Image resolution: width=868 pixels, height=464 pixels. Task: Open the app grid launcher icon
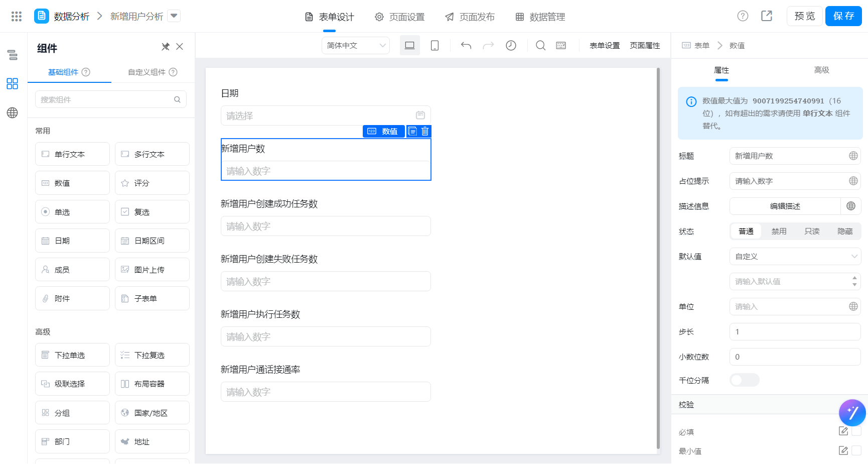(17, 17)
